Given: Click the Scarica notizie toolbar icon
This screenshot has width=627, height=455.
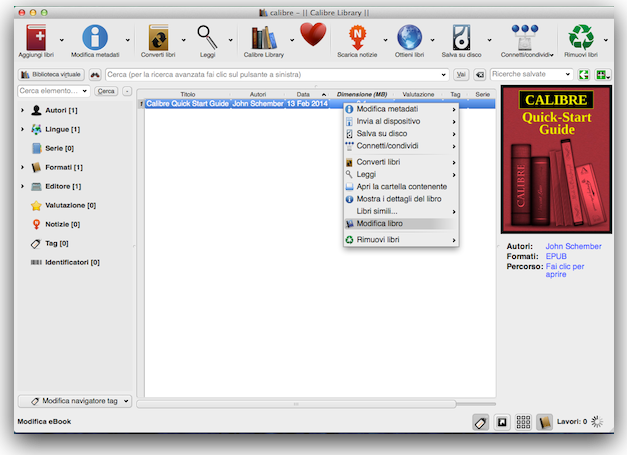Looking at the screenshot, I should (357, 38).
